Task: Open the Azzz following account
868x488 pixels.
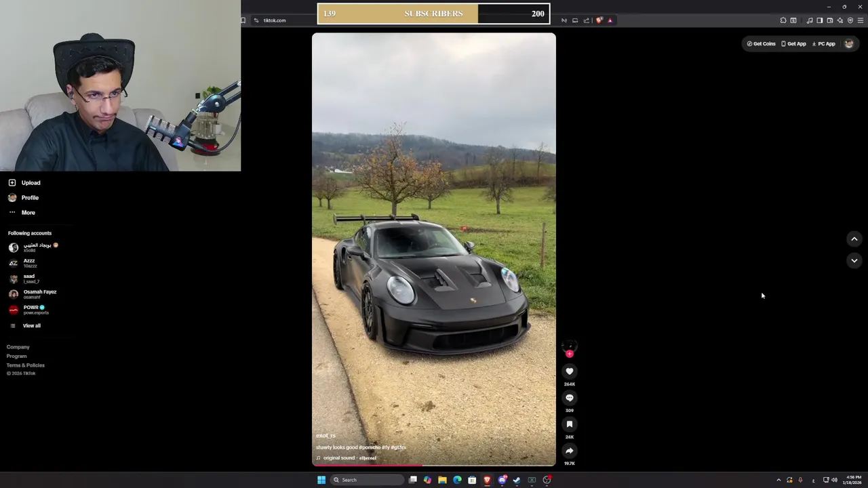Action: [x=22, y=263]
